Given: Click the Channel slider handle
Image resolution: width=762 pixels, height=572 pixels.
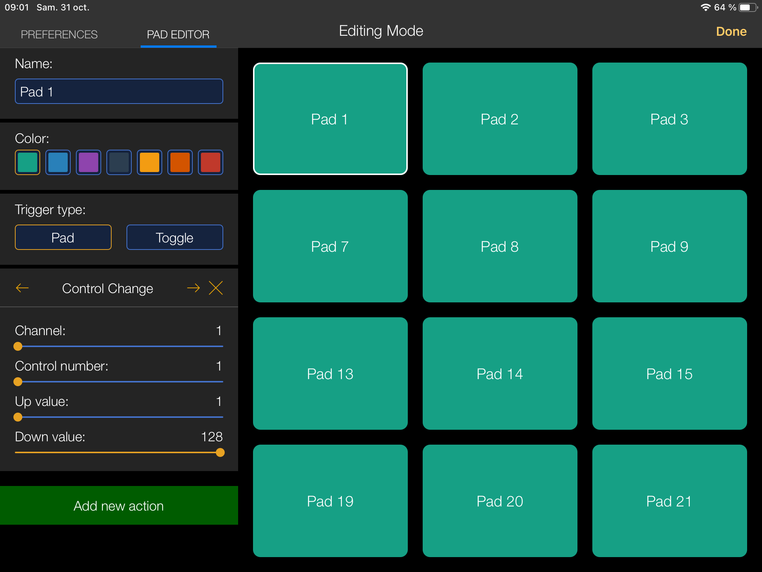Looking at the screenshot, I should click(x=18, y=346).
